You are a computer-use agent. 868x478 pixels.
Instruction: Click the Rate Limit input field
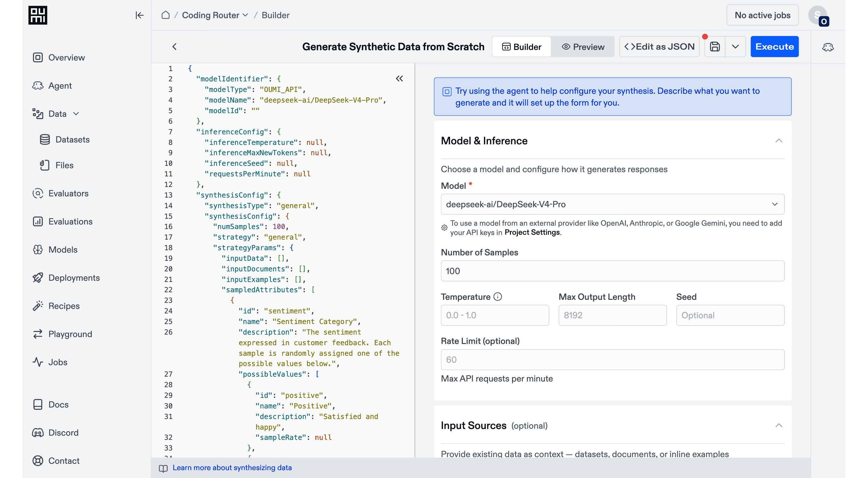click(612, 360)
